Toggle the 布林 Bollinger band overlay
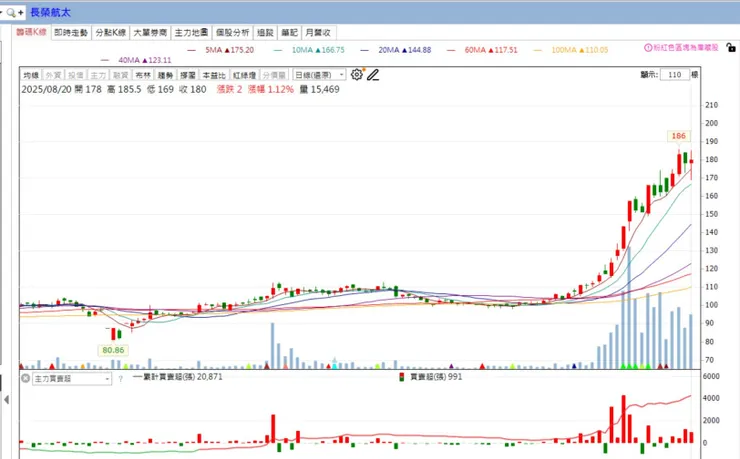Screen dimensions: 740x459 pyautogui.click(x=143, y=75)
